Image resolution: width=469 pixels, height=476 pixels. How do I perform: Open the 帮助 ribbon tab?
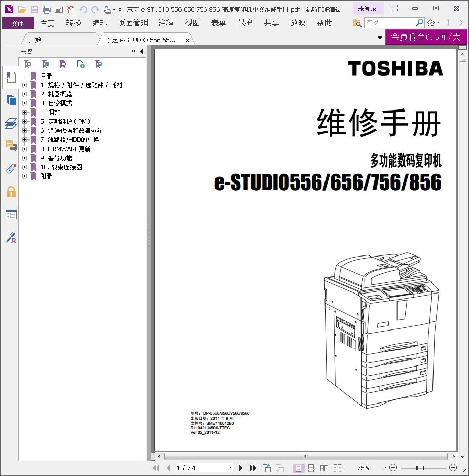pyautogui.click(x=324, y=23)
